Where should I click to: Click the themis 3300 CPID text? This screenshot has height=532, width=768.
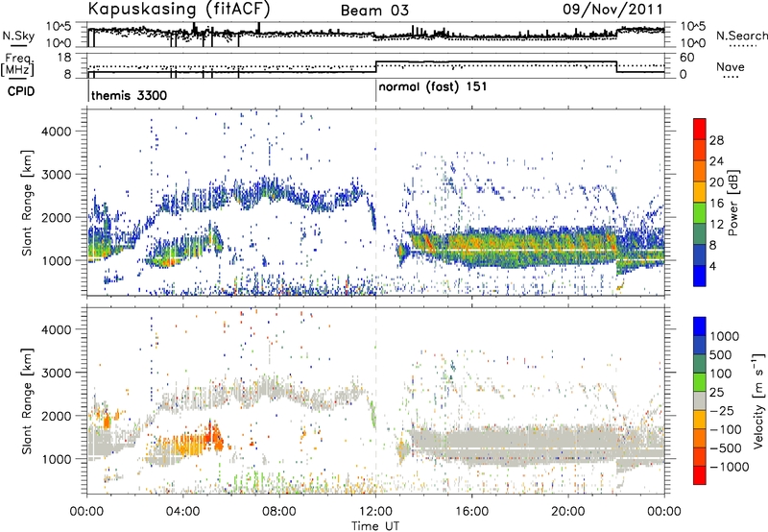tap(129, 95)
